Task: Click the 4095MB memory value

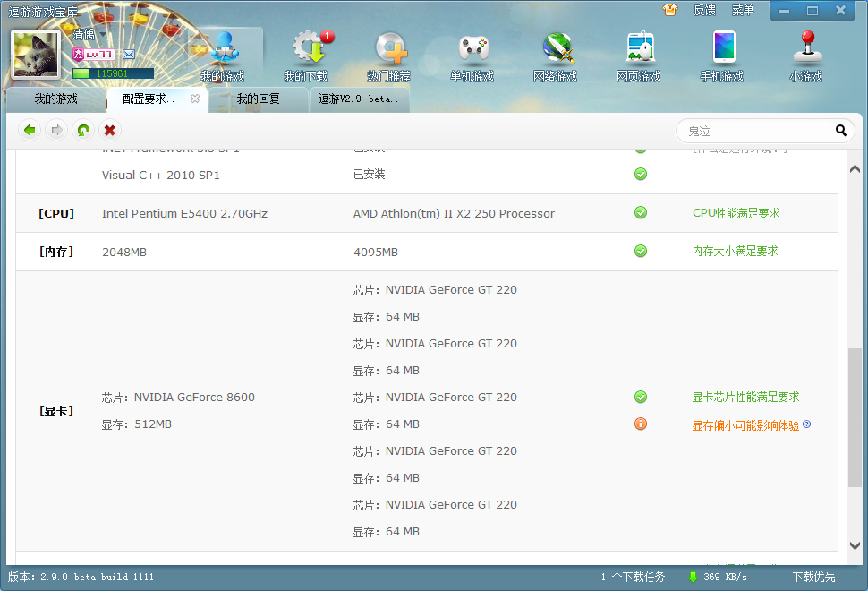Action: [x=376, y=252]
